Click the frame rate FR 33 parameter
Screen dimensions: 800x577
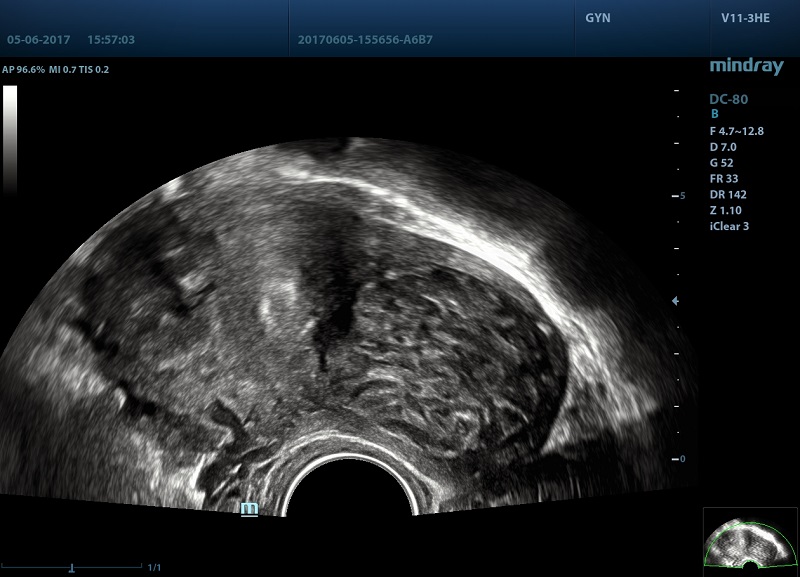point(724,179)
